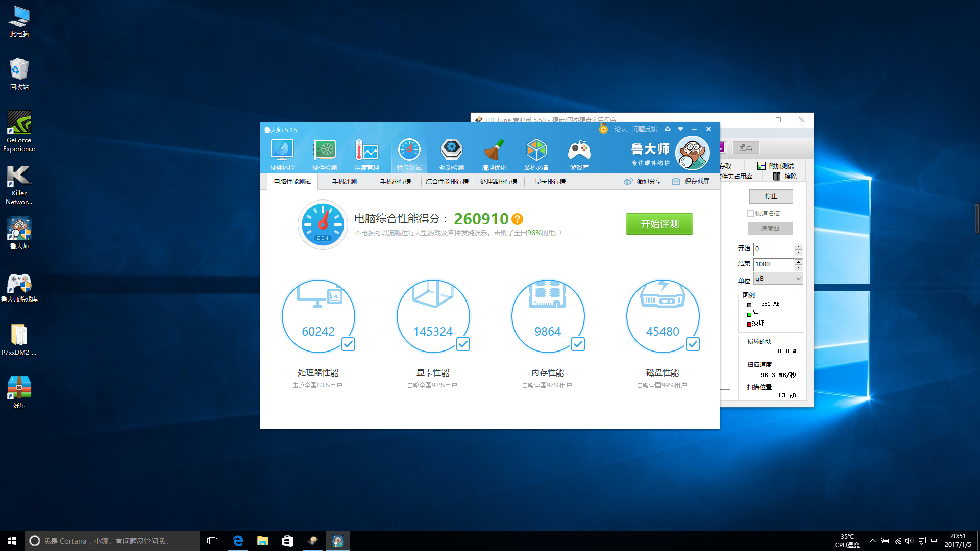980x551 pixels.
Task: Uncheck the 处理器性能 test checkbox
Action: (x=348, y=344)
